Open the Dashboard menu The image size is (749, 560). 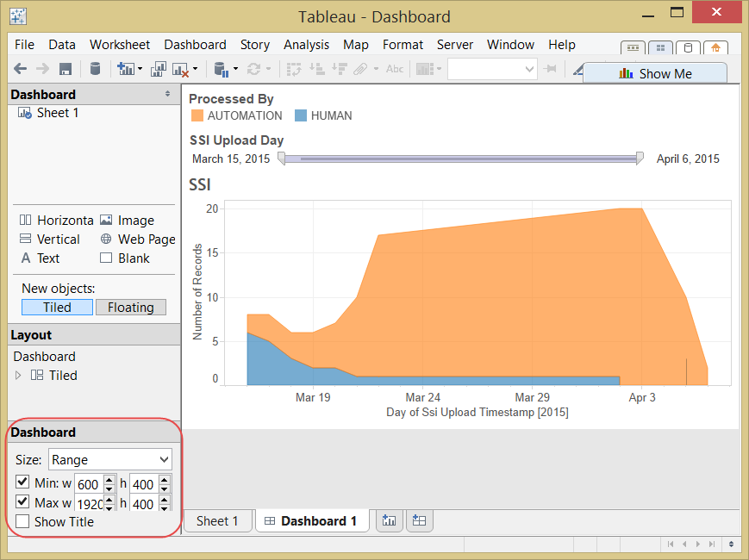point(196,45)
